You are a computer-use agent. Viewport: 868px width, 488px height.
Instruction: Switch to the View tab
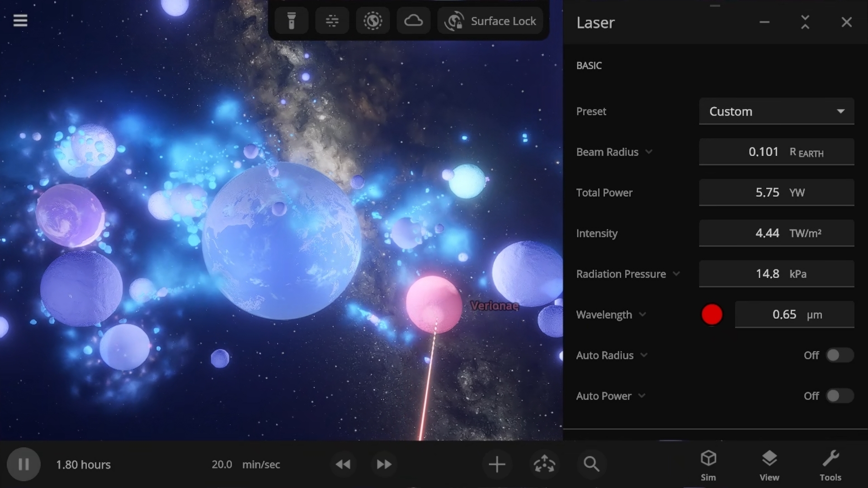click(769, 465)
